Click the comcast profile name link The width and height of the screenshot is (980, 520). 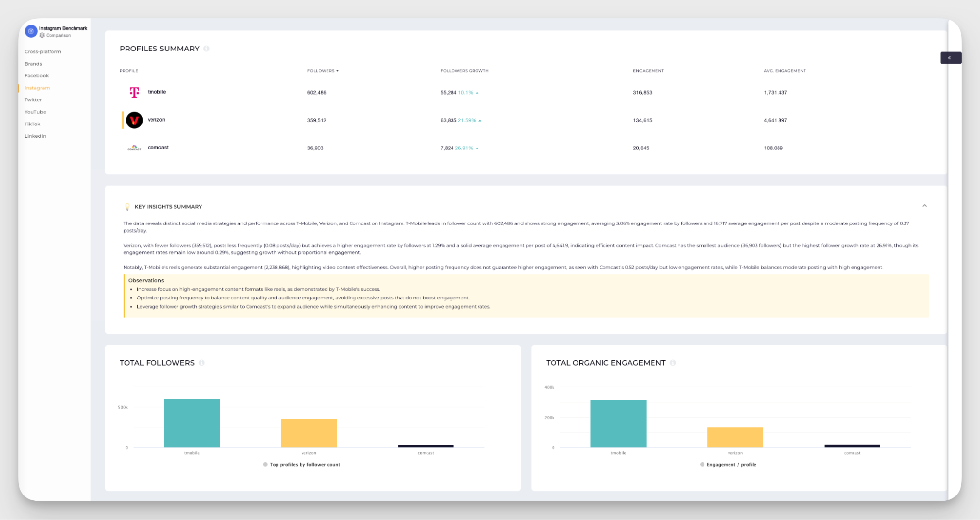pyautogui.click(x=158, y=148)
